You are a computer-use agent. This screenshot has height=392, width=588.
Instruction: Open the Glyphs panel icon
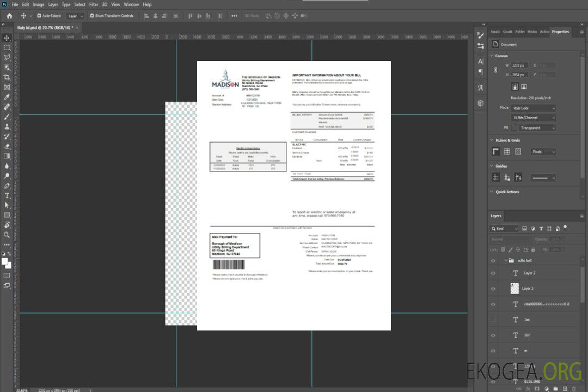(x=481, y=88)
